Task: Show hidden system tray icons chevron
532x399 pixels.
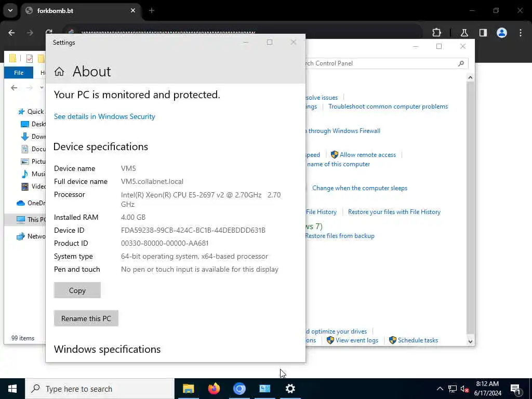Action: 440,389
